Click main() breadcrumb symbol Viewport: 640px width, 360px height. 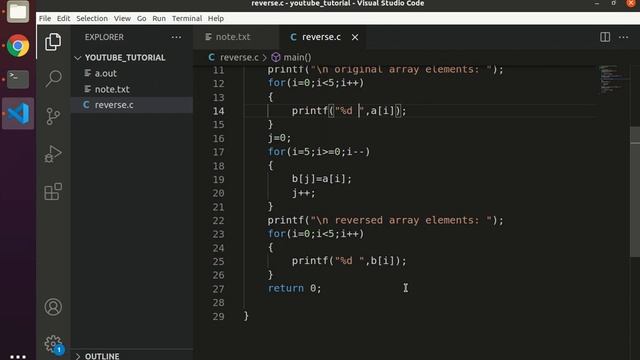click(291, 58)
